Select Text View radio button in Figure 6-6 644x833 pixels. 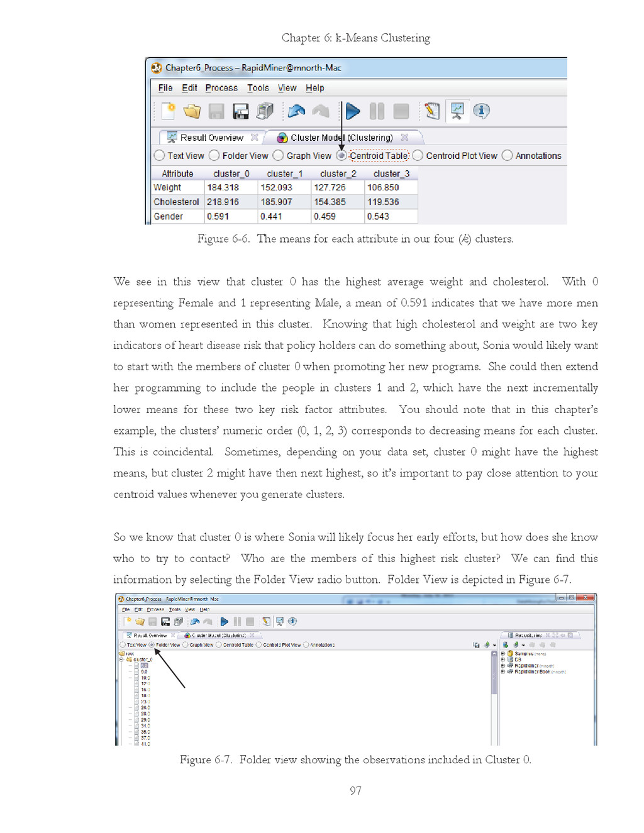(160, 155)
